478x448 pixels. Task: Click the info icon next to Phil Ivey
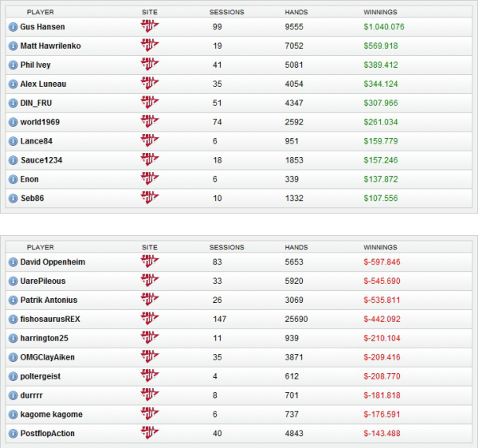click(x=13, y=65)
